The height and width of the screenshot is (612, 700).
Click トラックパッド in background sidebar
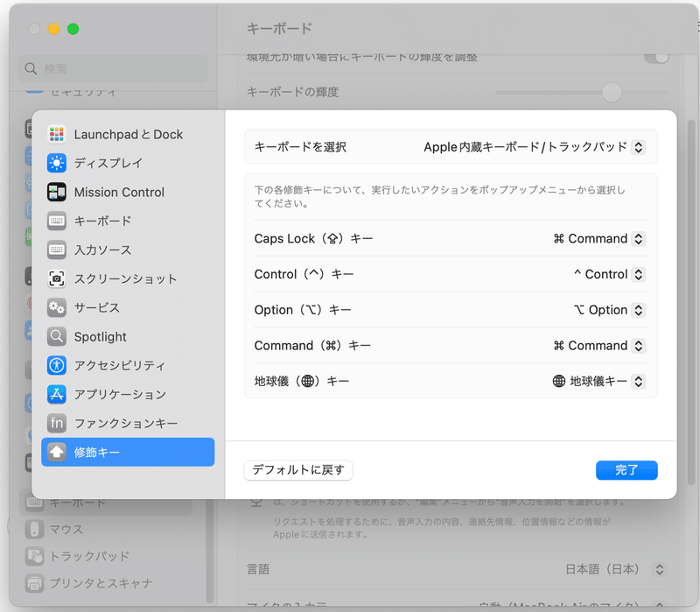[89, 556]
